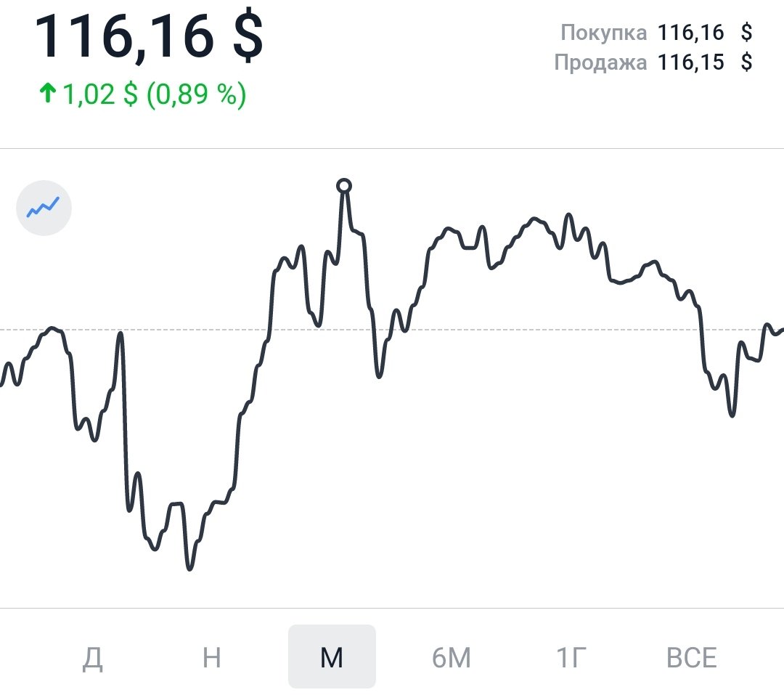Tap the lowest trough of the price chart
This screenshot has height=695, width=784.
coord(189,568)
